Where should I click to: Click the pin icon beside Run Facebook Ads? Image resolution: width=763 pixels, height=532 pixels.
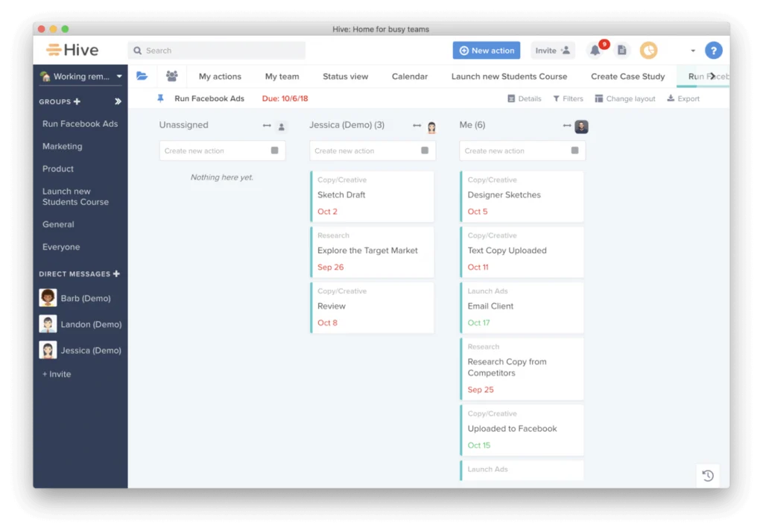pos(160,98)
